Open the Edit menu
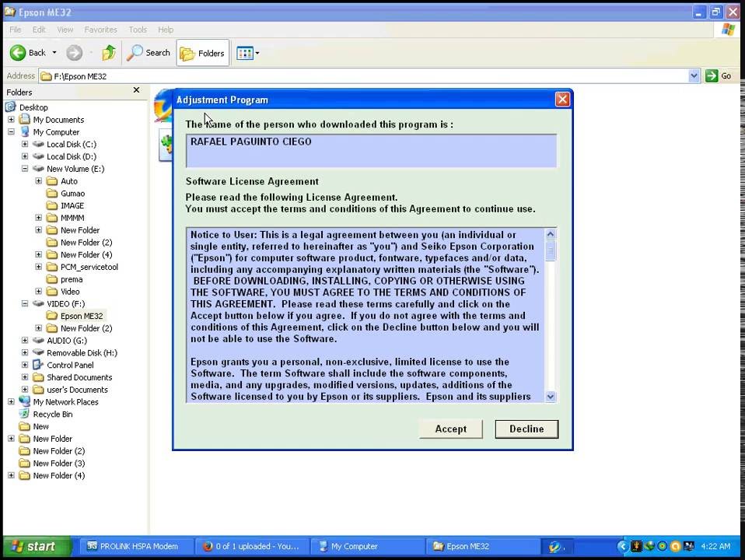 [39, 30]
